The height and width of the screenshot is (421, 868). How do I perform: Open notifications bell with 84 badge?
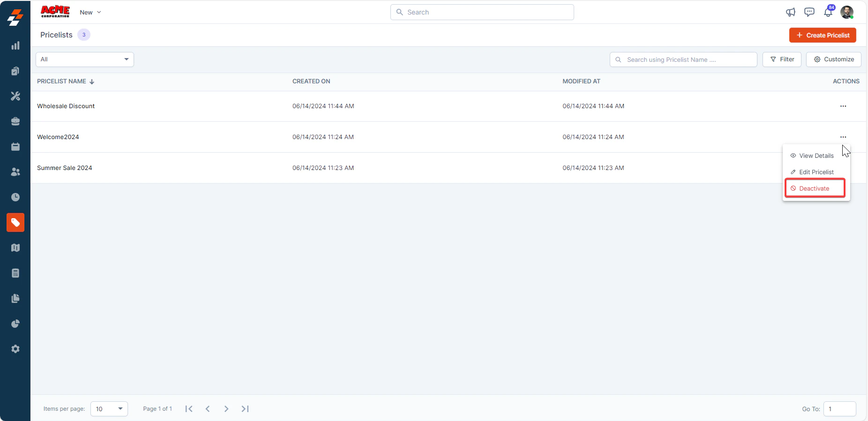click(x=829, y=12)
